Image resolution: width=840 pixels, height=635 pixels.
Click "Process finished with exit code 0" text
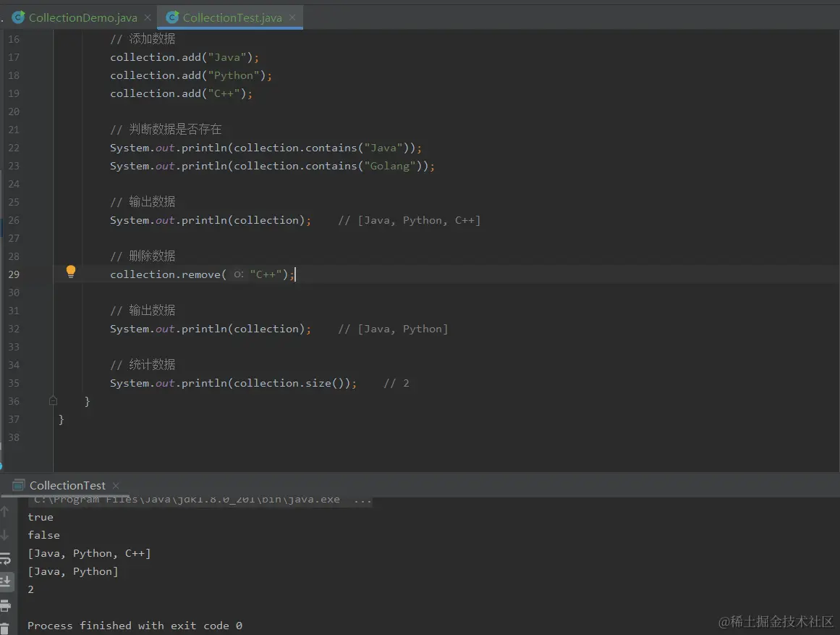point(135,626)
